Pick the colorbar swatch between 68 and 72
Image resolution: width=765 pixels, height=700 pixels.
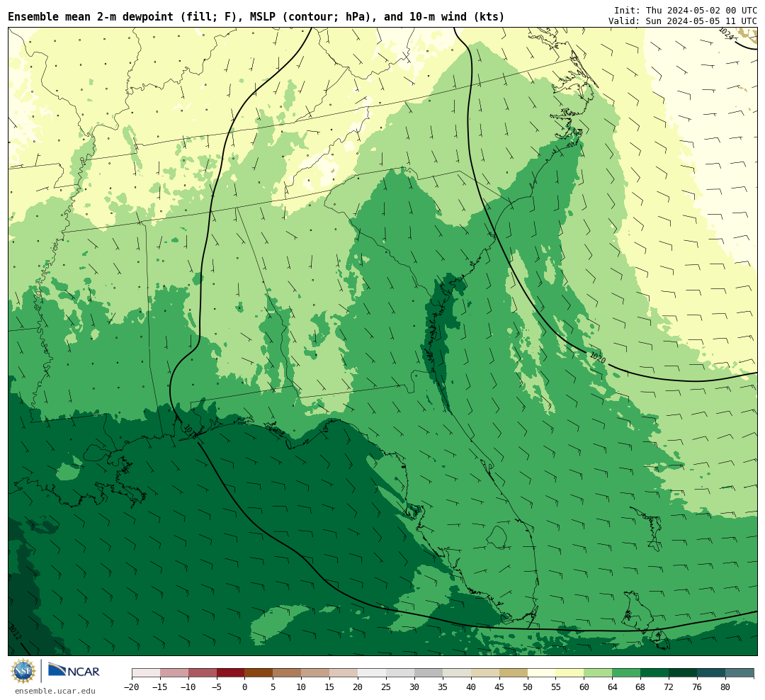click(655, 673)
